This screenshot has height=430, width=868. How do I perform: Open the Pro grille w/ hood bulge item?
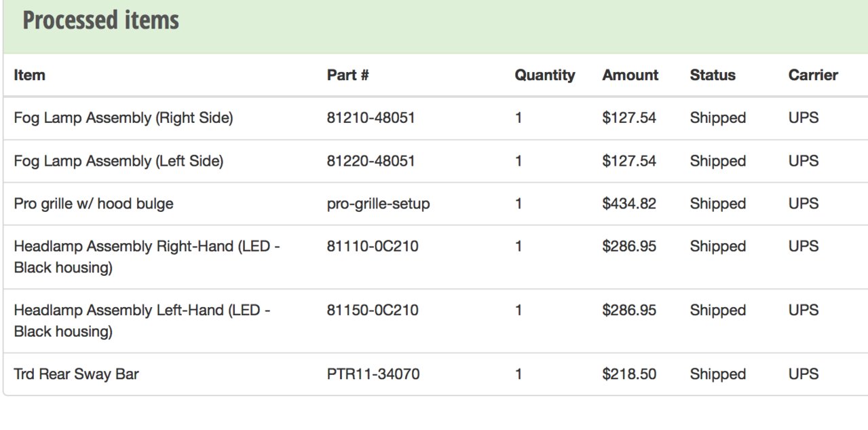click(93, 203)
